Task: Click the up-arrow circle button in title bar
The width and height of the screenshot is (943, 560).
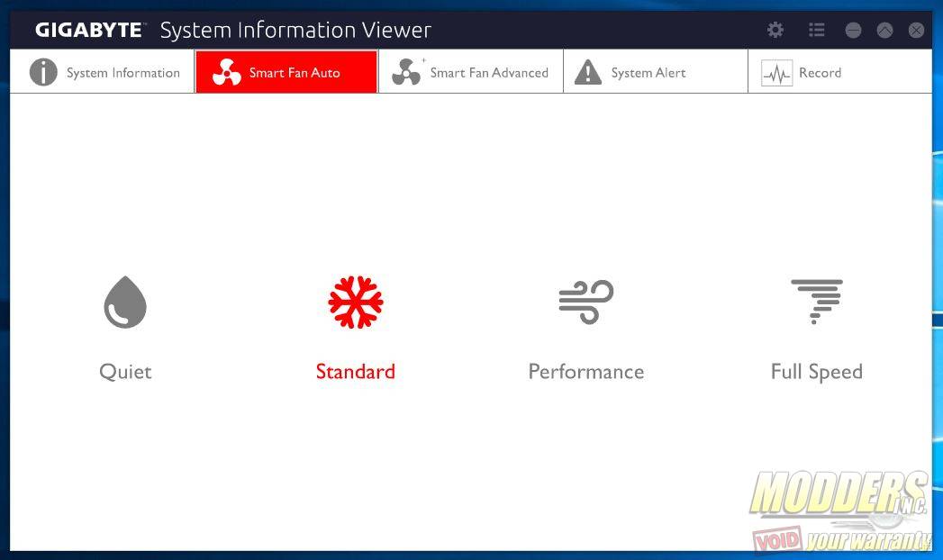Action: pyautogui.click(x=884, y=30)
